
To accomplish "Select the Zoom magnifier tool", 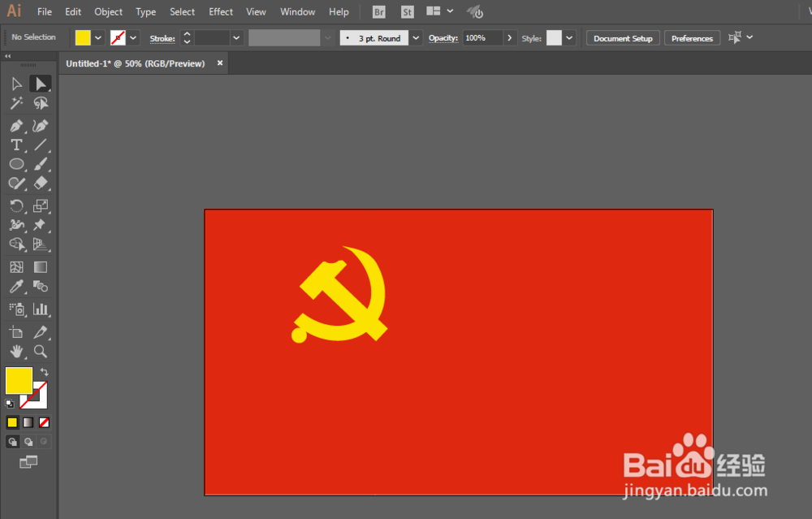I will 40,351.
